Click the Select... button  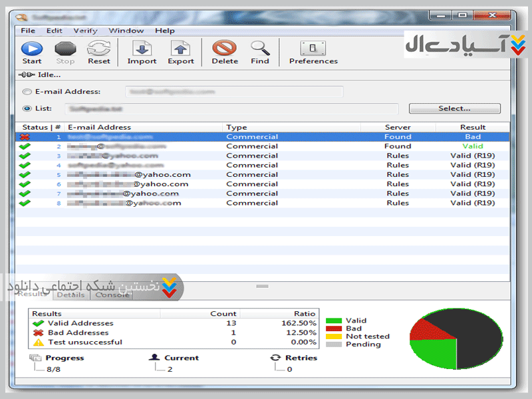click(x=454, y=108)
